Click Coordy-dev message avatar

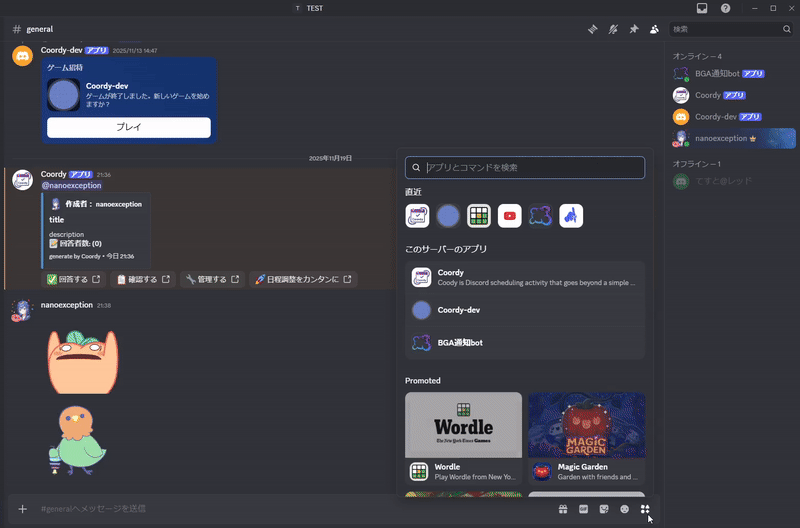coord(22,56)
